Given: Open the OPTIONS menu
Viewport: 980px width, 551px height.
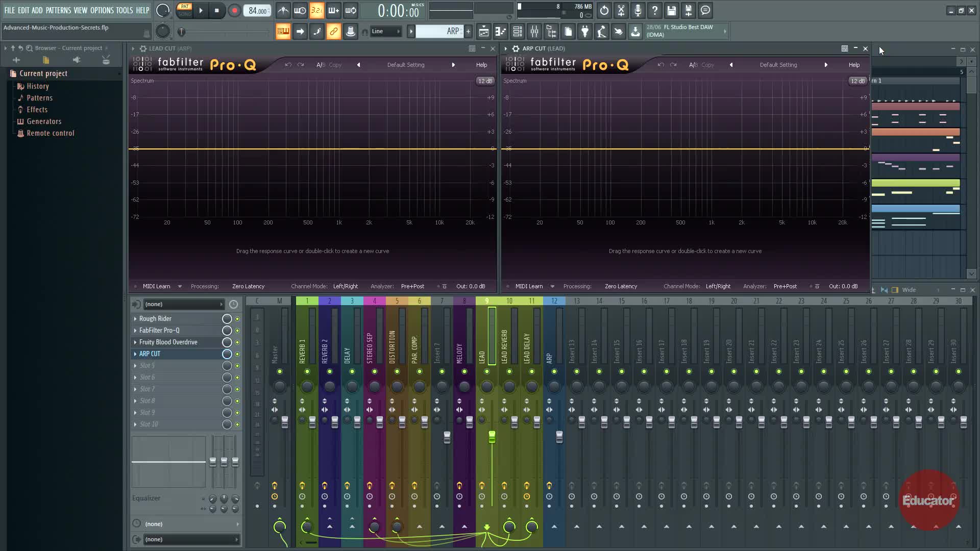Looking at the screenshot, I should pyautogui.click(x=102, y=10).
